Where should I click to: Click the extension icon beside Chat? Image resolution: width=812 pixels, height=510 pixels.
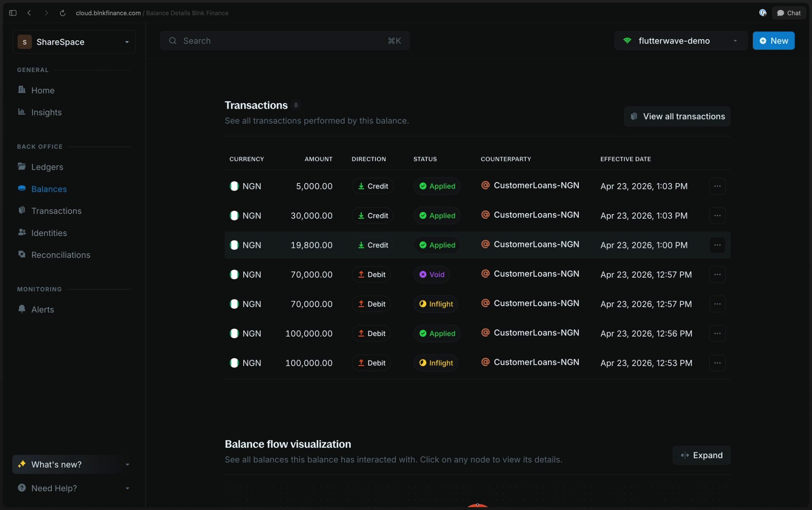pos(763,13)
